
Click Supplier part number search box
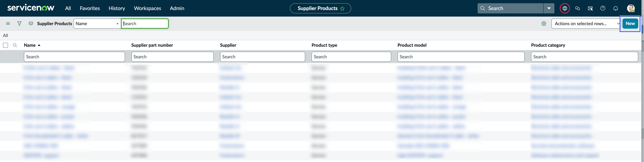click(172, 57)
